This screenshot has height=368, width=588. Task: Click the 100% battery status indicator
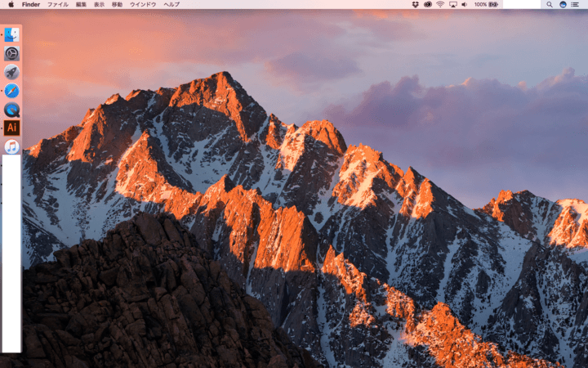point(486,5)
